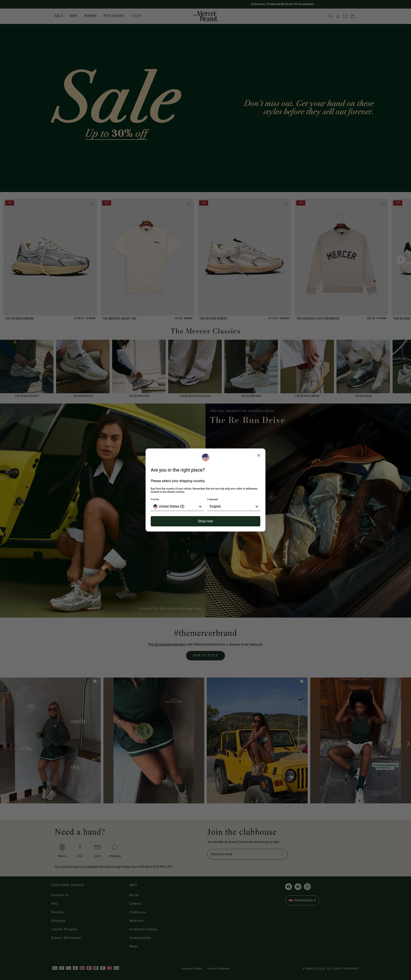The height and width of the screenshot is (980, 411).
Task: Open News footer link
Action: pos(134,947)
